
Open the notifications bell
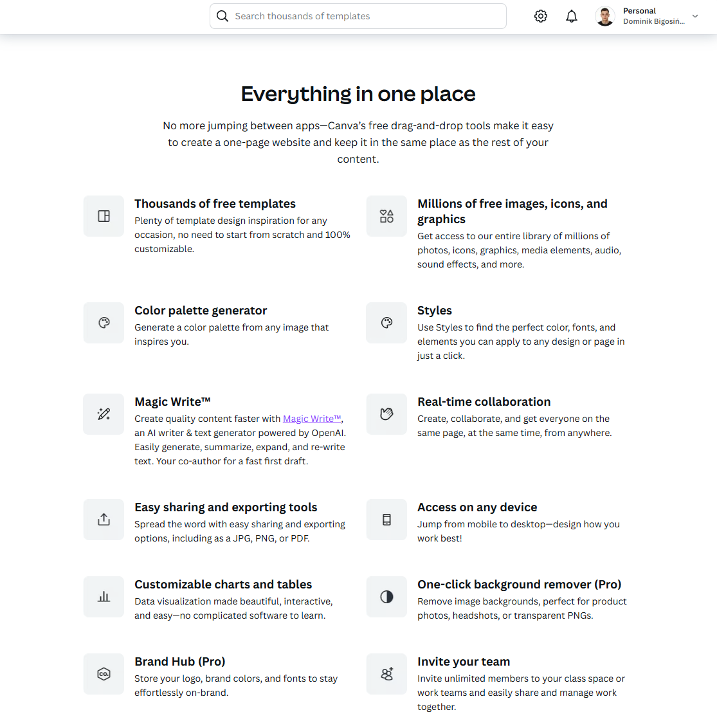tap(571, 16)
